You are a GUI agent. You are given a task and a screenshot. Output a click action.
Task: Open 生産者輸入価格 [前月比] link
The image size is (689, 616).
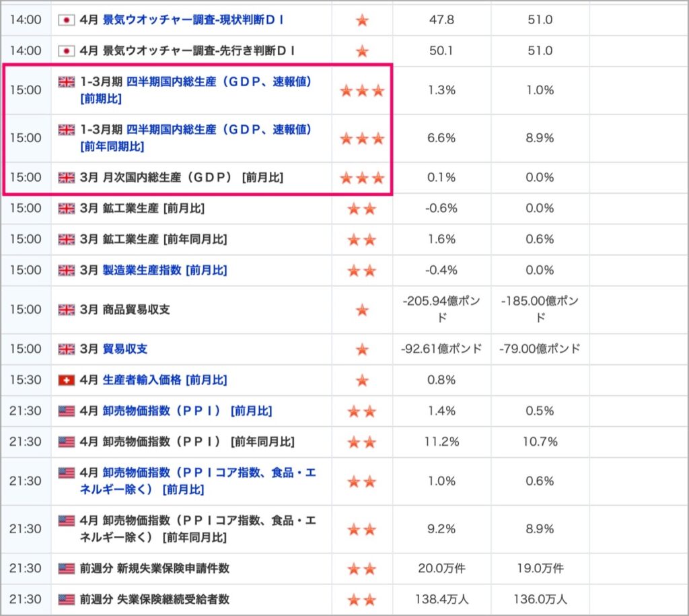pyautogui.click(x=165, y=380)
